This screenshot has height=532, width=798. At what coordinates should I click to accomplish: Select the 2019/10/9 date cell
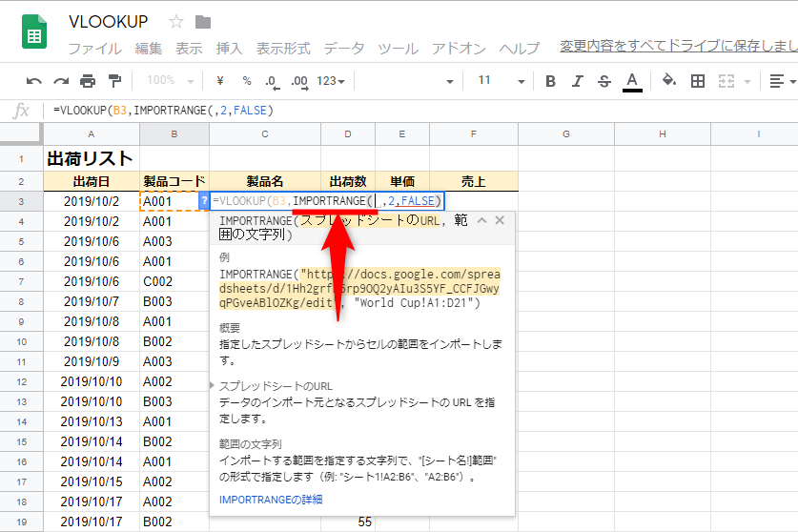(92, 361)
